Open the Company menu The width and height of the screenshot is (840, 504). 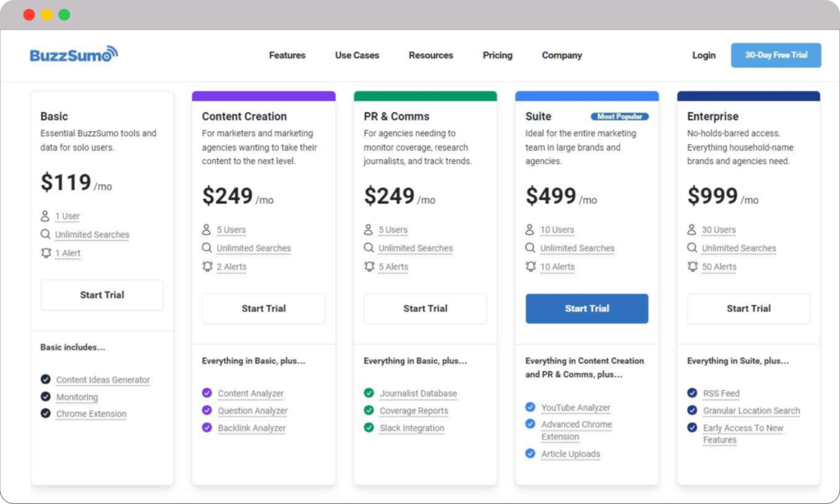tap(561, 55)
